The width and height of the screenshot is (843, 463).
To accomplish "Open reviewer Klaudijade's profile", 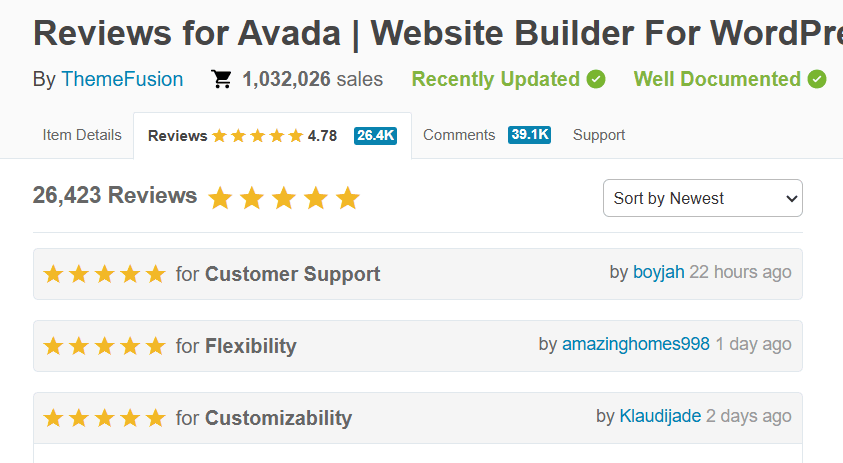I will pos(660,416).
